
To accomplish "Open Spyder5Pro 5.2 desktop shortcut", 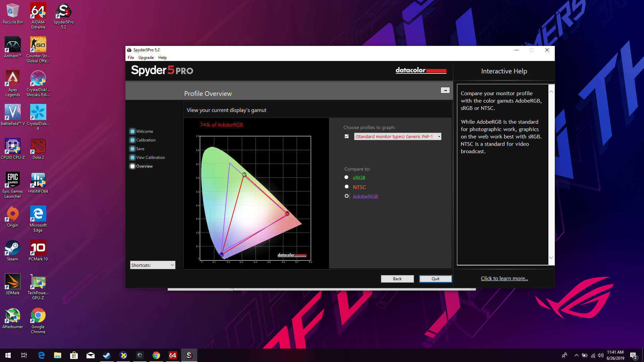I will click(x=63, y=16).
